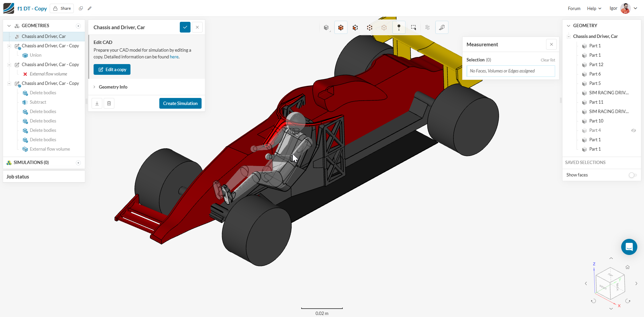Select Part 12 in the geometry tree

pyautogui.click(x=596, y=65)
